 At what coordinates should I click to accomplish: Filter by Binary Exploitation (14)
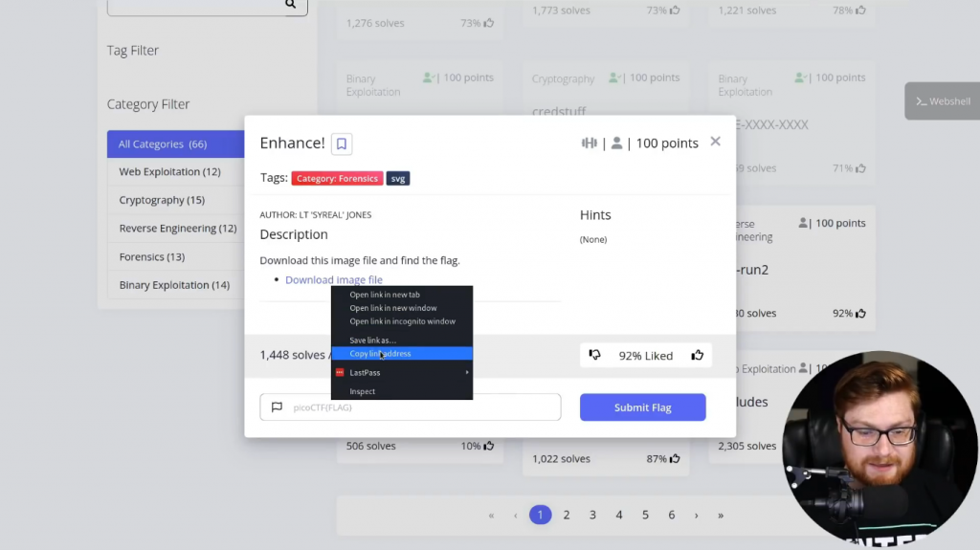[176, 285]
